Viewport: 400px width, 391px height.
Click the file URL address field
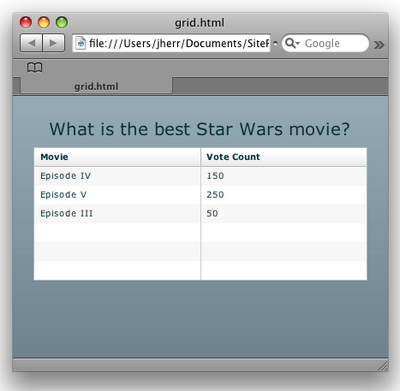171,43
